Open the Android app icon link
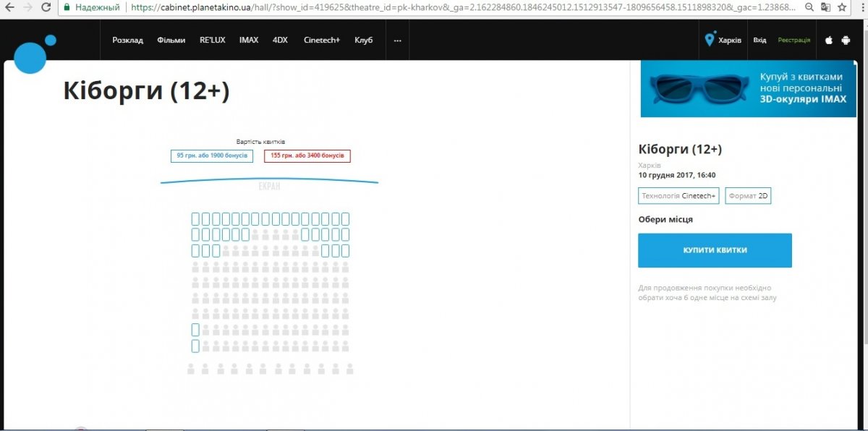868x431 pixels. coord(846,40)
